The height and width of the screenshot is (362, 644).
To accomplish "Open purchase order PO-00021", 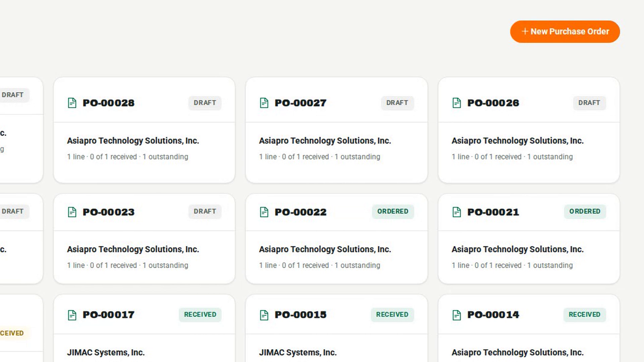I will point(493,212).
